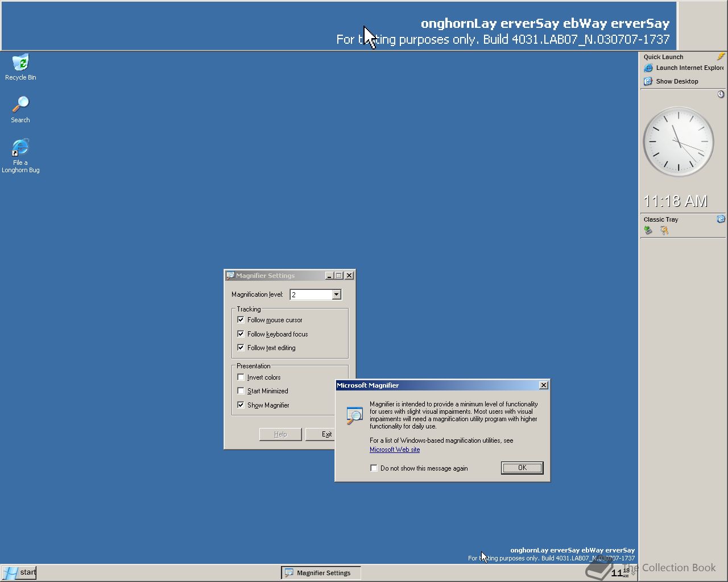728x582 pixels.
Task: Open the Microsoft Web site link
Action: [395, 450]
